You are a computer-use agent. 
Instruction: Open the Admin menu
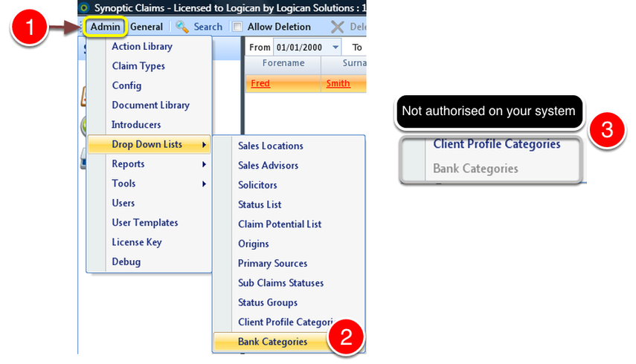[105, 27]
